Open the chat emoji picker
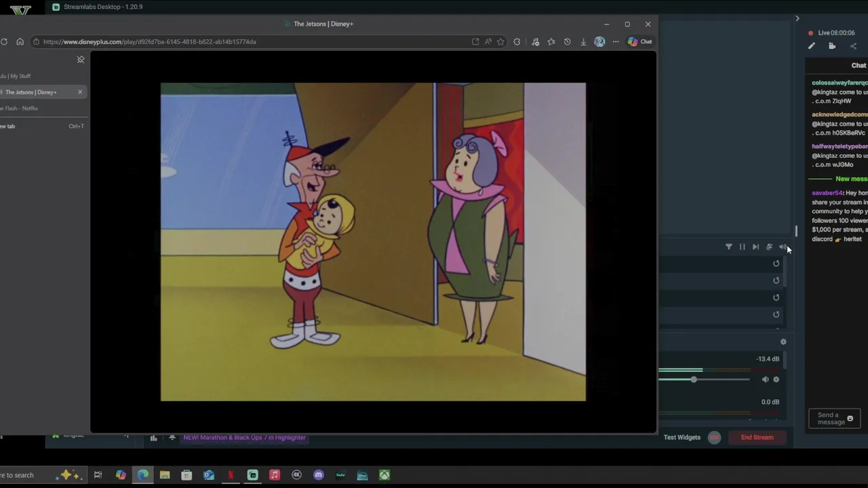The height and width of the screenshot is (488, 868). [x=850, y=419]
